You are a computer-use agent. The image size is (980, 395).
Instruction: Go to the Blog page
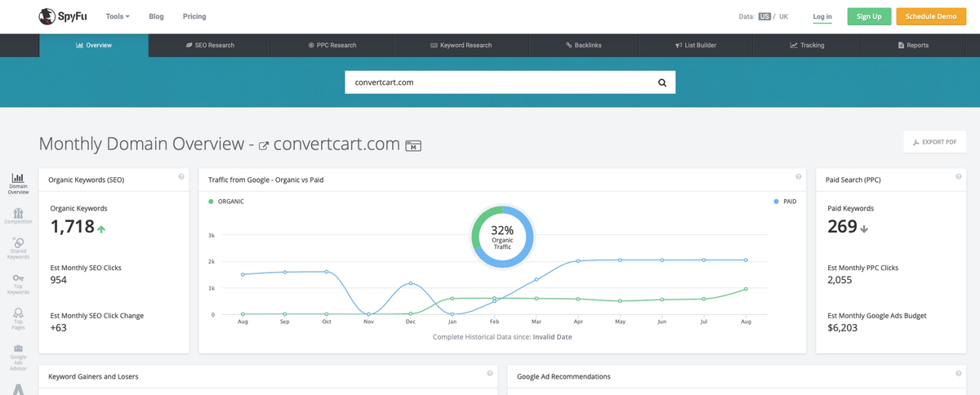[x=156, y=16]
